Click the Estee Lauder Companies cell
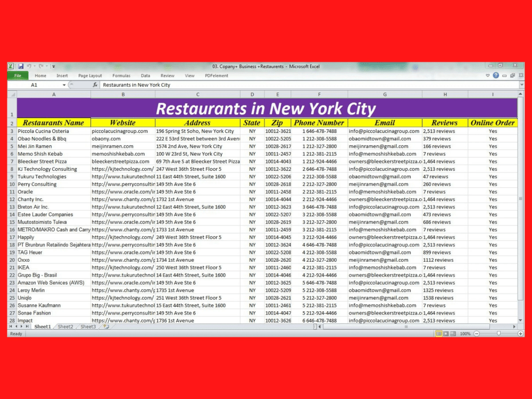 pos(54,214)
